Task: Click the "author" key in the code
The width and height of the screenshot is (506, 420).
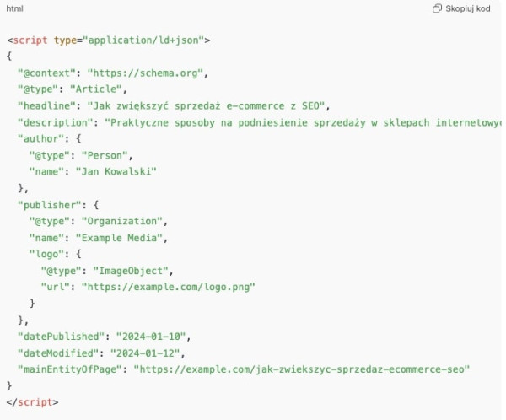Action: (x=40, y=138)
